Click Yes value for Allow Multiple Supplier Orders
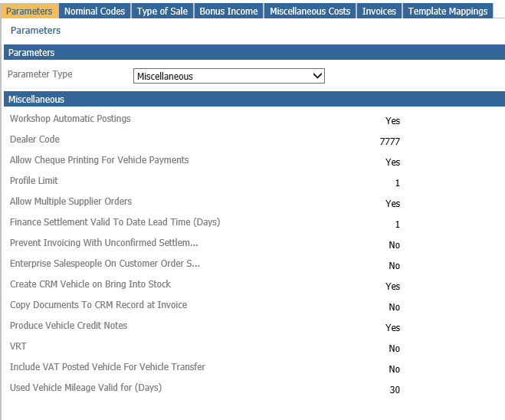505x420 pixels. (x=392, y=204)
